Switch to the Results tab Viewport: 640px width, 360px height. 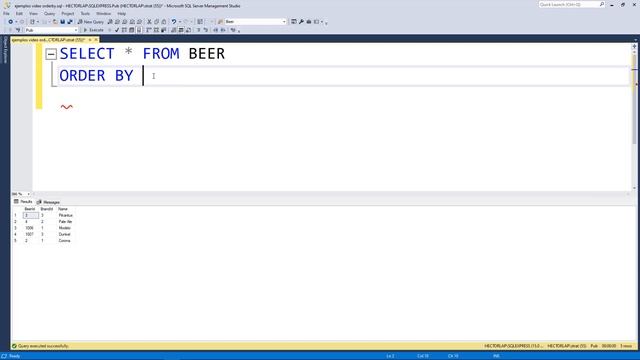coord(23,202)
